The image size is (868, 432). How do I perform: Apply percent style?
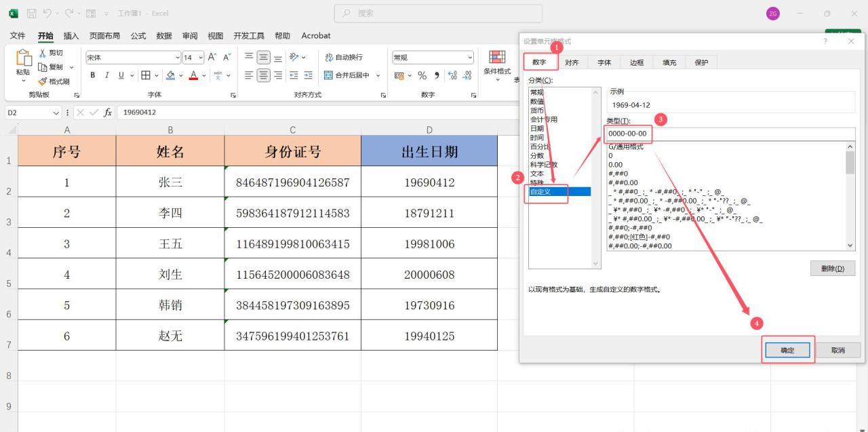click(x=422, y=75)
